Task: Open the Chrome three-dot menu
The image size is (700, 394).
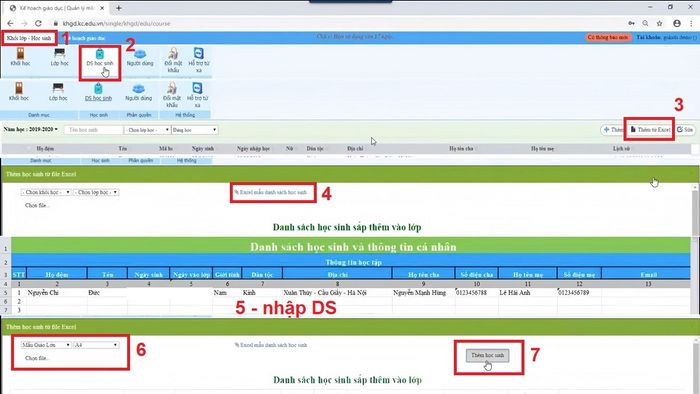Action: click(691, 23)
